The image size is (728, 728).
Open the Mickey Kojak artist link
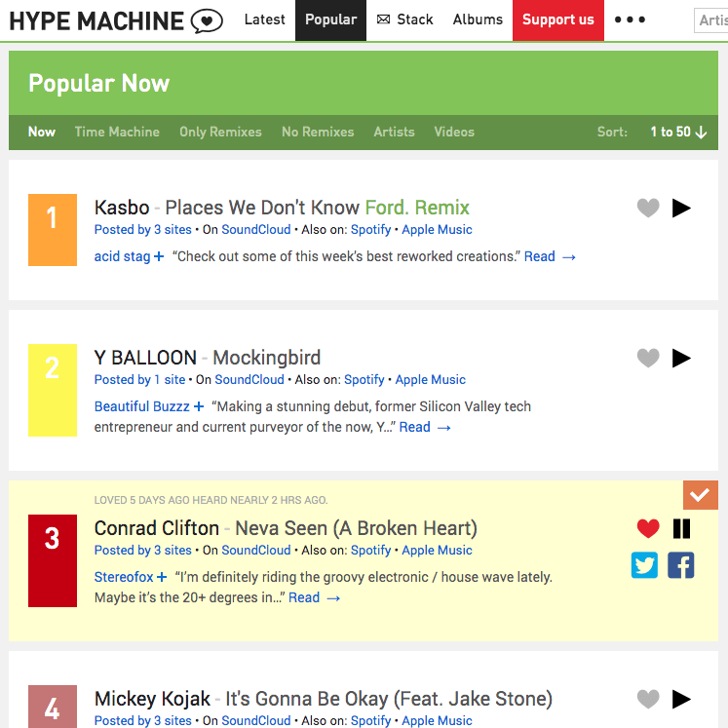click(x=152, y=699)
